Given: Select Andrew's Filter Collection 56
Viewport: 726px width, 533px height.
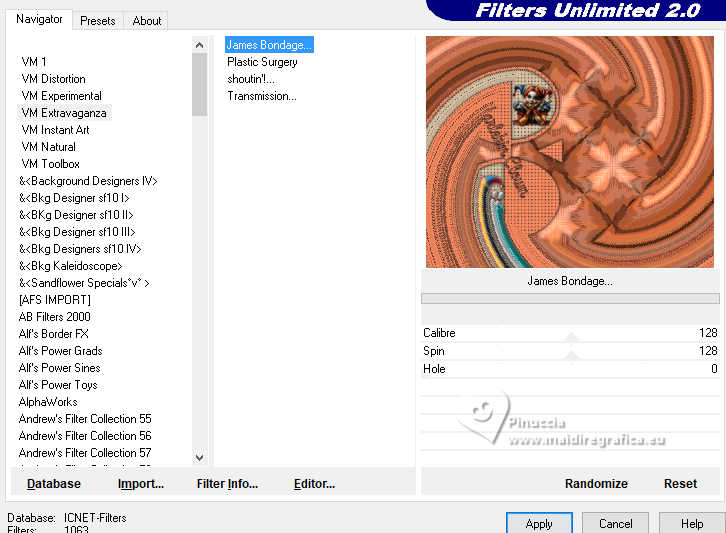Looking at the screenshot, I should point(85,436).
